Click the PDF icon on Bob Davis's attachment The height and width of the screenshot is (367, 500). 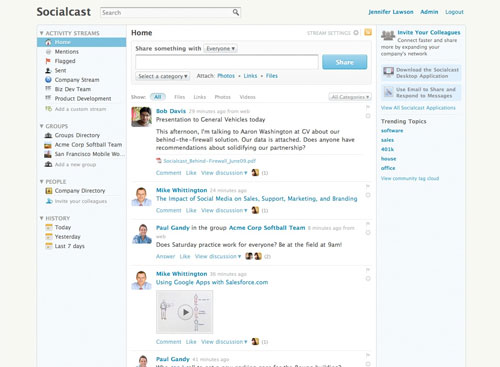pos(159,161)
